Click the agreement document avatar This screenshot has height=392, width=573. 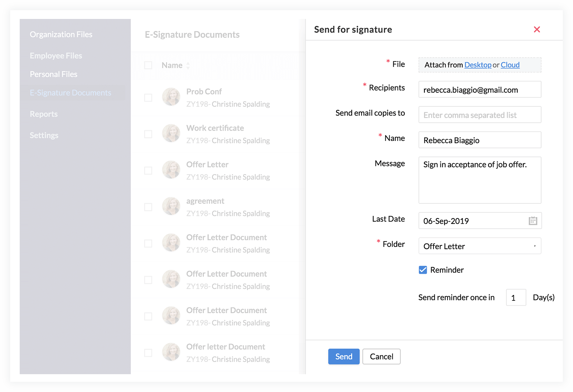[171, 206]
